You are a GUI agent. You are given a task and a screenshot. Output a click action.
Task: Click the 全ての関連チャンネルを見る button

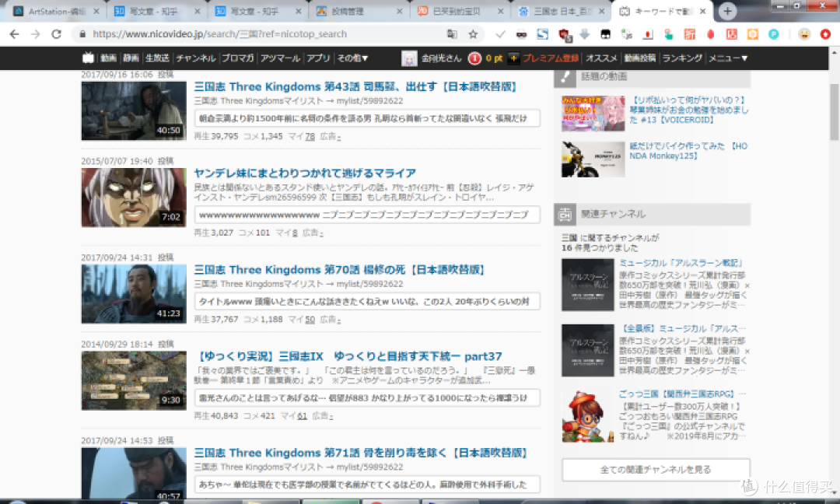click(x=656, y=470)
